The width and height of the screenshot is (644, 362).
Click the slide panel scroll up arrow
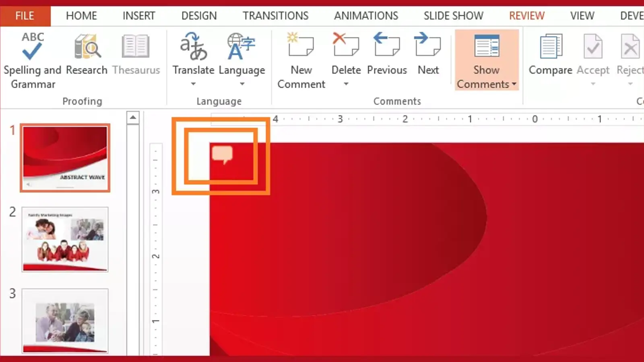tap(133, 118)
